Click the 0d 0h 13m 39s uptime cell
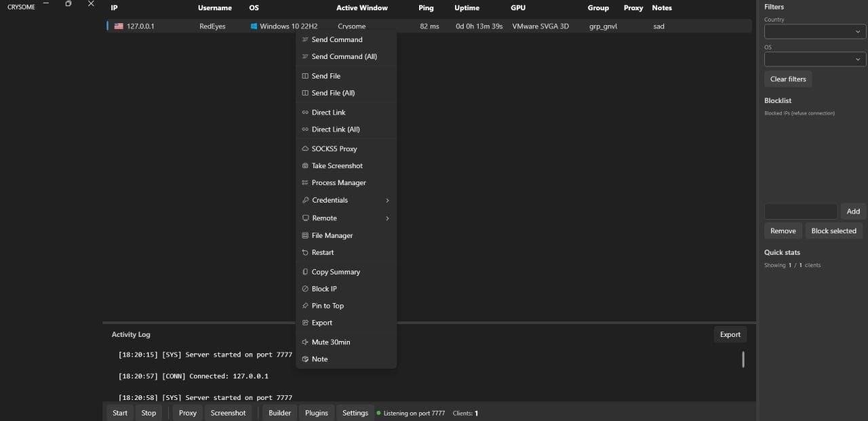868x421 pixels. point(479,26)
